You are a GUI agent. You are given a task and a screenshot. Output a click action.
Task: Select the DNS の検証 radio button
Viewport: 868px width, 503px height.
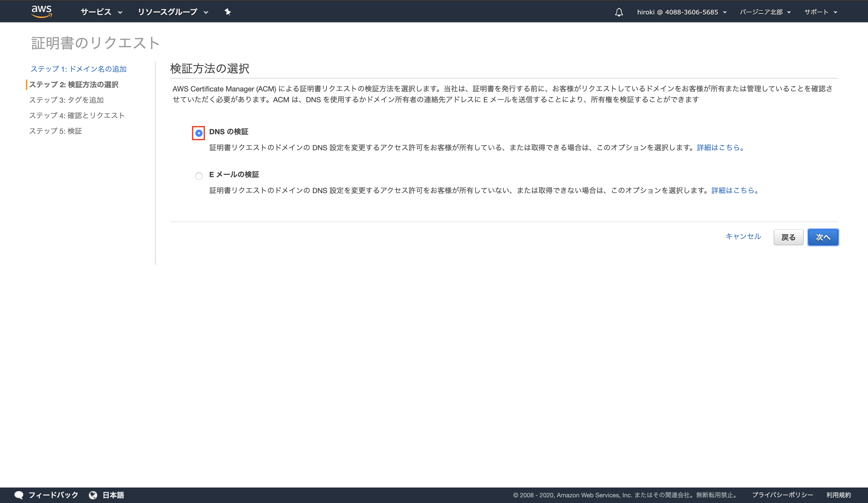(x=199, y=133)
